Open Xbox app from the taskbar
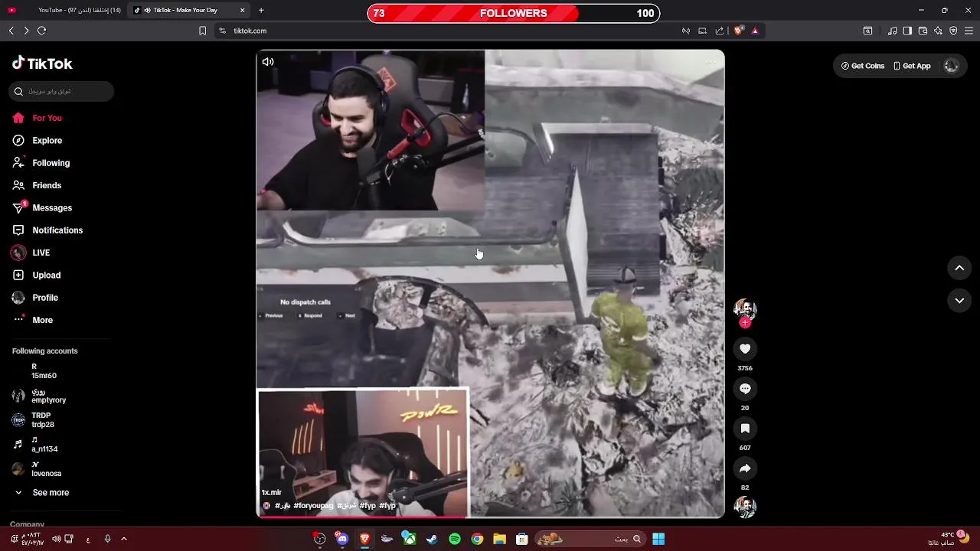 coord(410,539)
